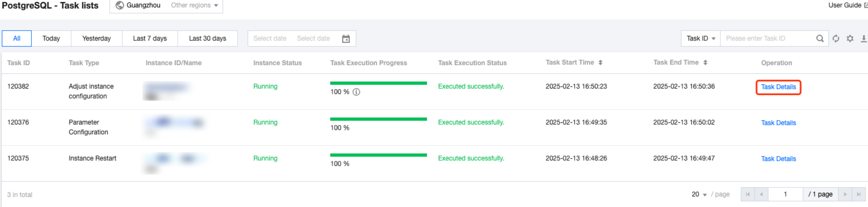This screenshot has height=207, width=868.
Task: Jump to last page arrow
Action: (859, 194)
